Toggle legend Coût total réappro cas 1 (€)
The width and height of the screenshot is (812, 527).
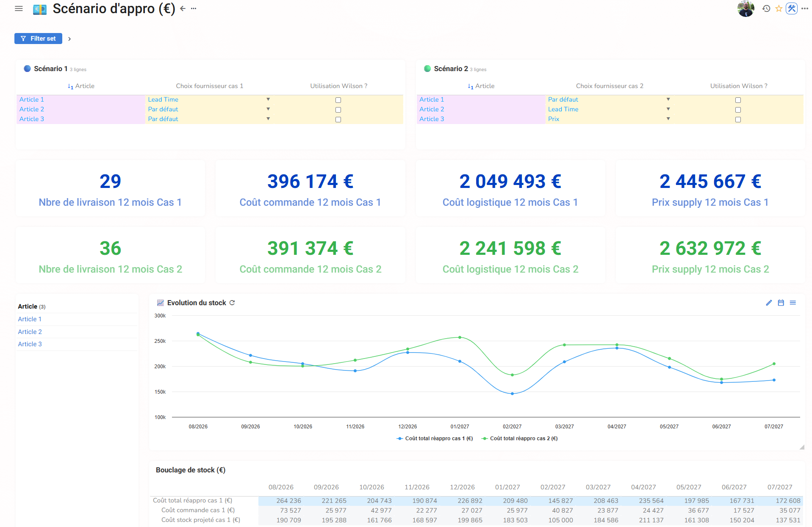click(x=435, y=439)
